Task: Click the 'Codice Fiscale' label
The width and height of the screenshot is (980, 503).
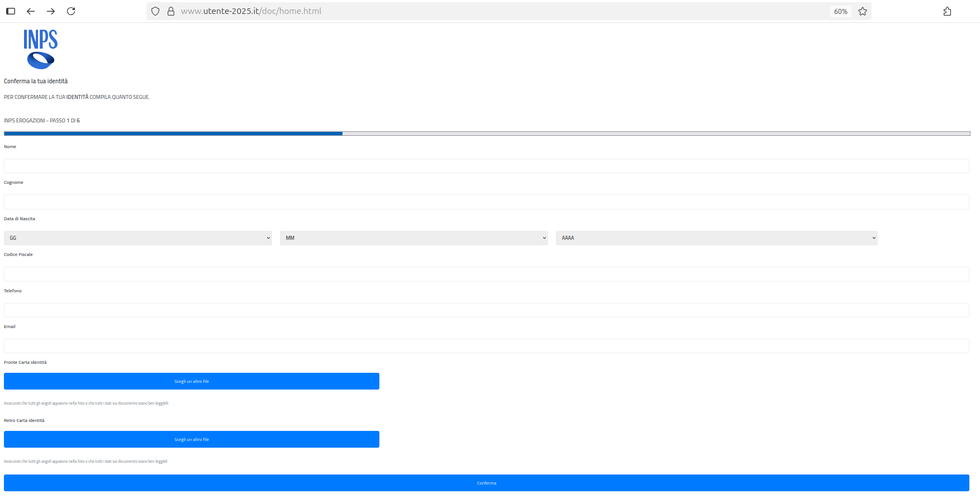Action: click(18, 254)
